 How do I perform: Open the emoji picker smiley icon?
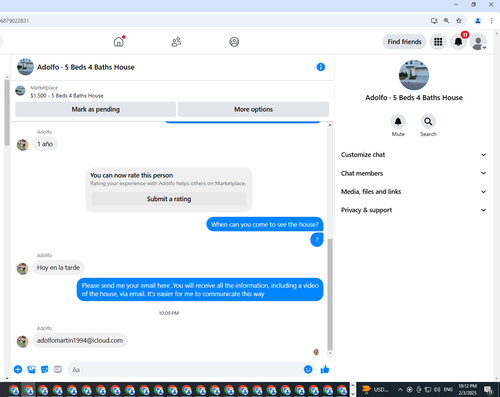click(308, 369)
